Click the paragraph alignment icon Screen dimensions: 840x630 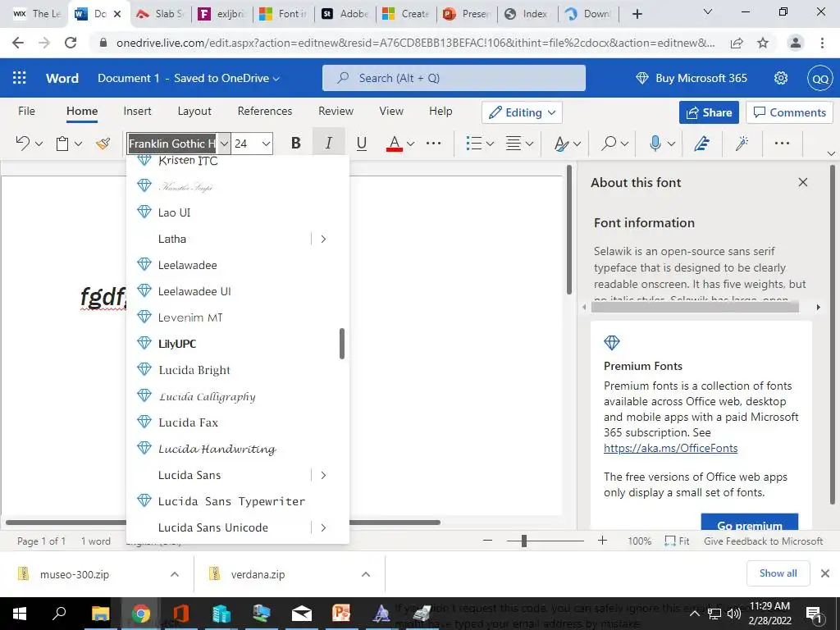click(x=514, y=143)
